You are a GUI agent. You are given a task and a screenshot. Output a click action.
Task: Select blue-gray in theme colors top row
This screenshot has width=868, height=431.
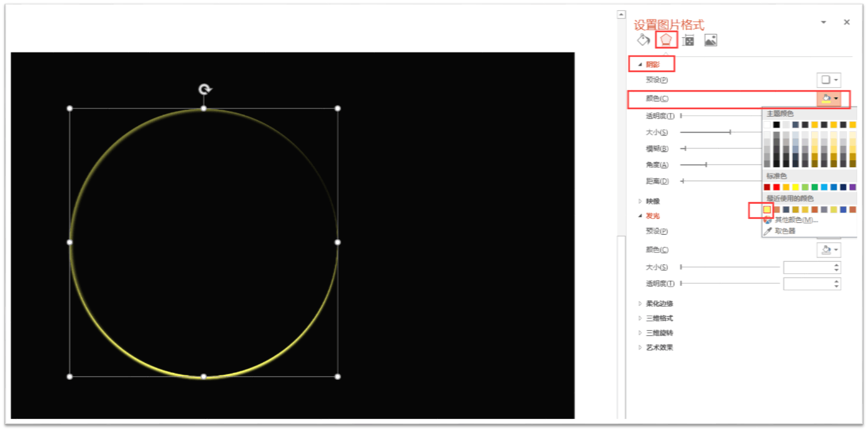pyautogui.click(x=795, y=125)
